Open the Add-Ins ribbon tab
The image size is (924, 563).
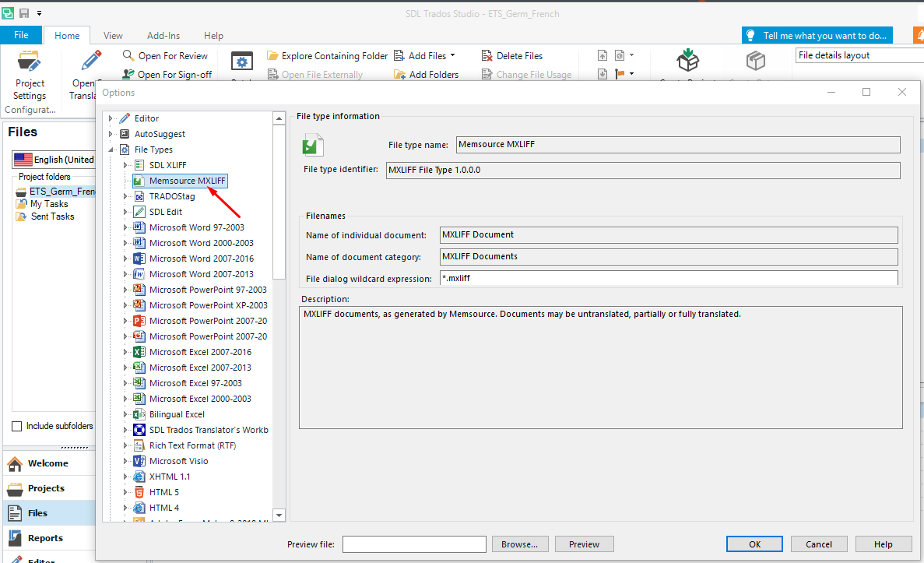click(163, 36)
